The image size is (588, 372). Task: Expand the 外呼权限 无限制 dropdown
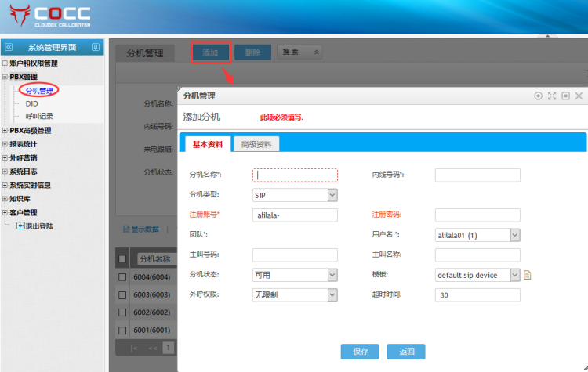click(x=332, y=295)
